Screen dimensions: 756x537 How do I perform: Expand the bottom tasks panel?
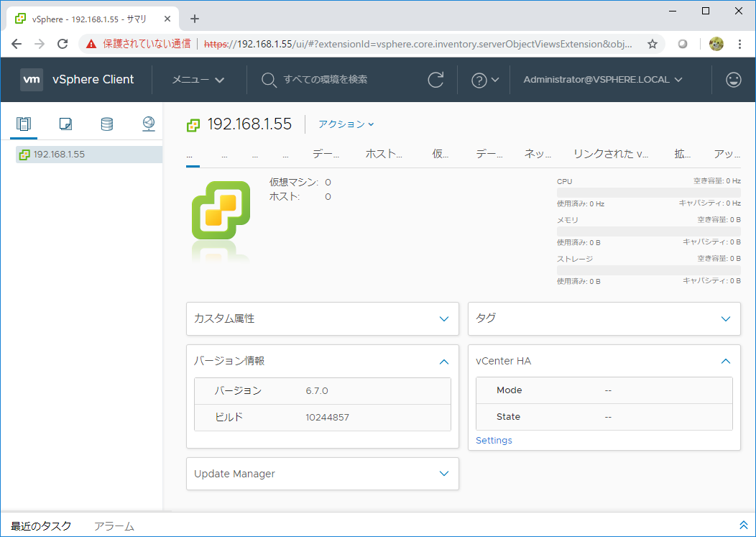(743, 525)
